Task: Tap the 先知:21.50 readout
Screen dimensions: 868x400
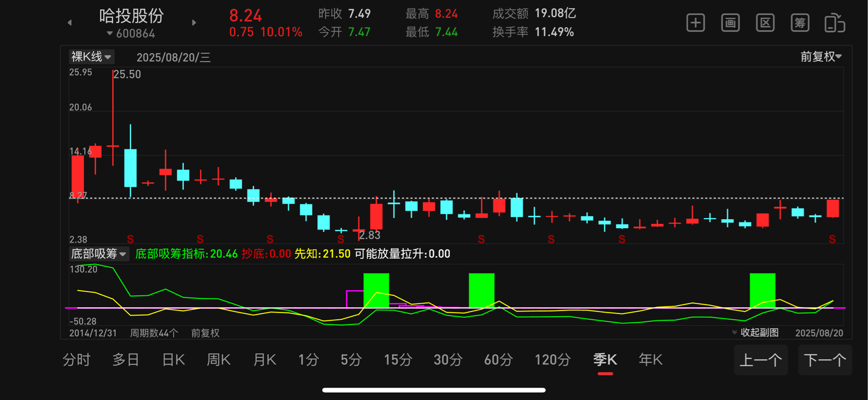Action: pyautogui.click(x=323, y=254)
